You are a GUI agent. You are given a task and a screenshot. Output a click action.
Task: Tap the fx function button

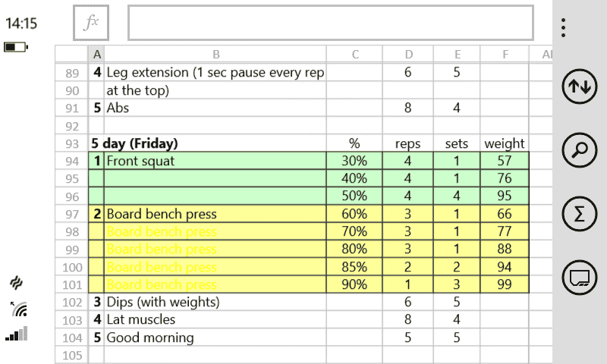coord(91,24)
